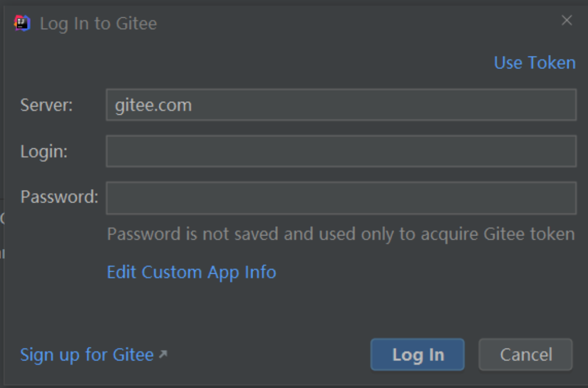Submit credentials with the Log In button
Viewport: 588px width, 388px height.
tap(417, 355)
